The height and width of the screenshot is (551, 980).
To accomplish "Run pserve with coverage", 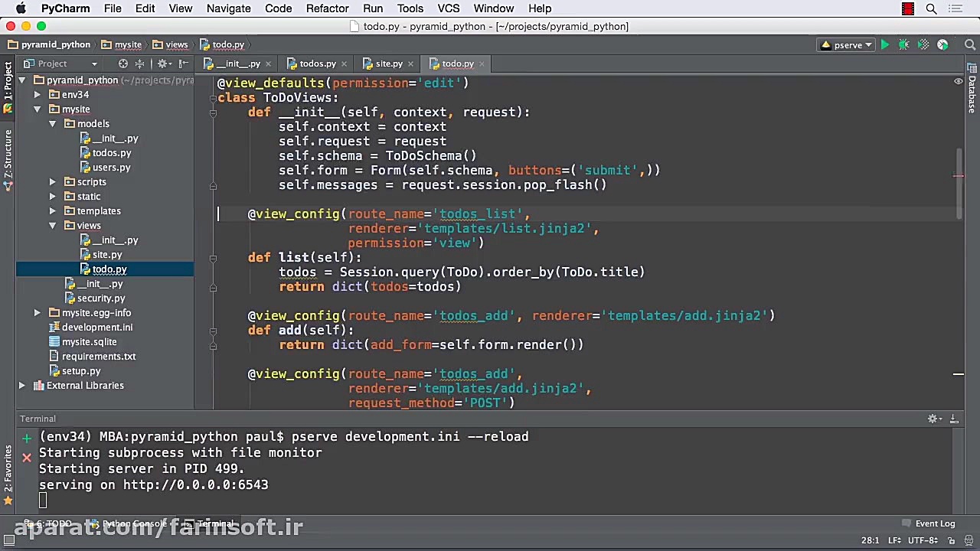I will (923, 45).
